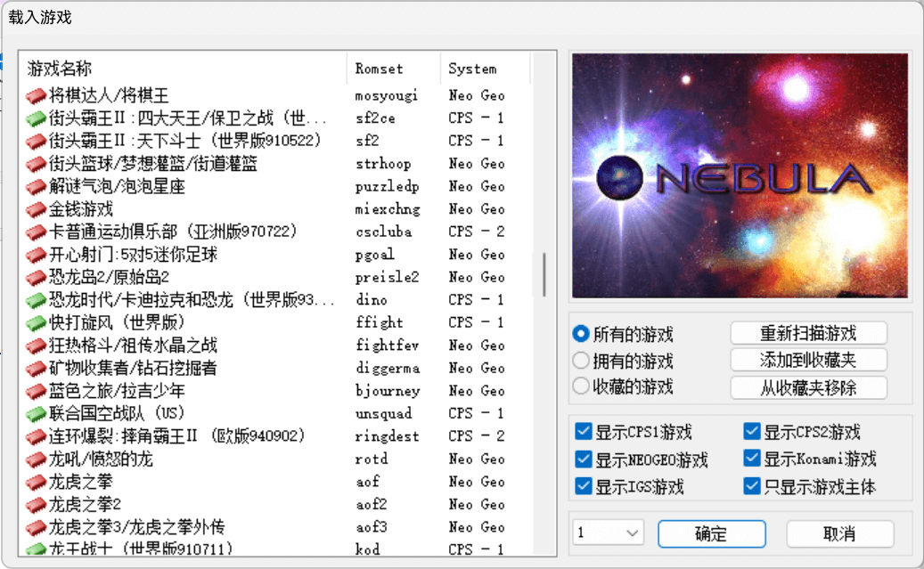Click the red chip icon beside 将棋达人/将棋王

tap(36, 95)
